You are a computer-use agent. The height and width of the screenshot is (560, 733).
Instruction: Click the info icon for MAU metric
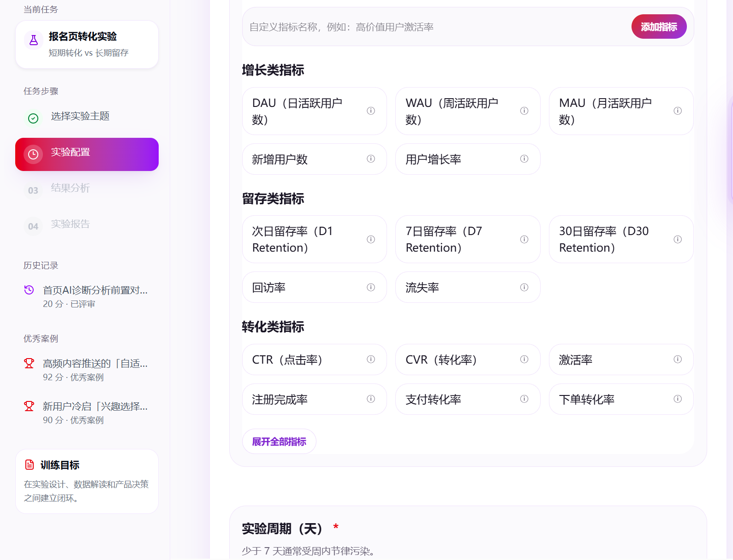pos(678,111)
